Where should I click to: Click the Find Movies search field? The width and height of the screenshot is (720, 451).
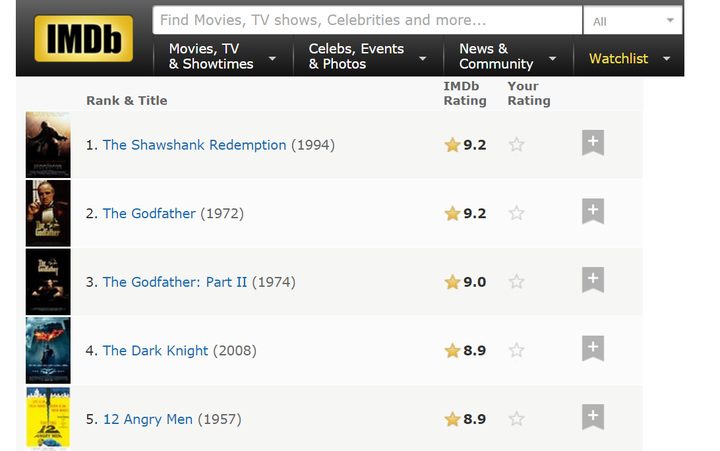coord(367,20)
